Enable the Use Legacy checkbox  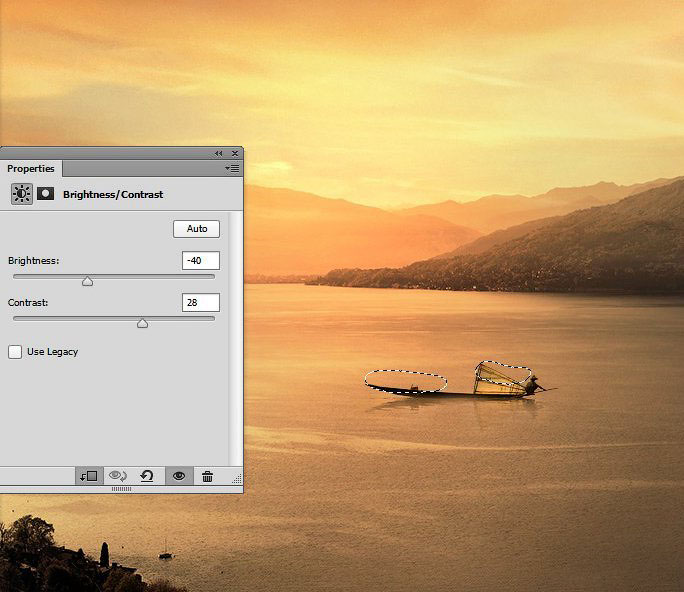click(15, 352)
